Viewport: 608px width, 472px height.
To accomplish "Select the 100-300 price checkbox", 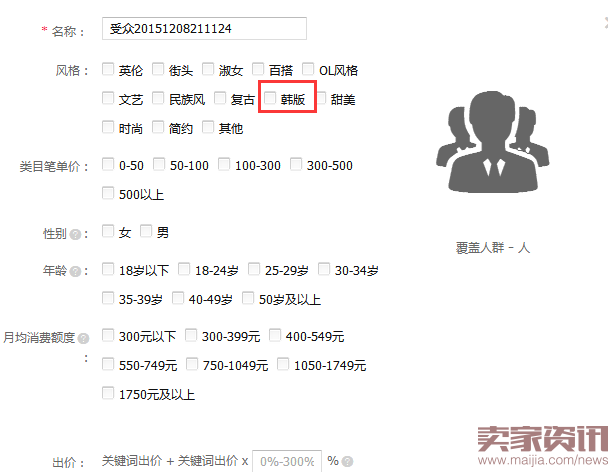I will coord(224,164).
